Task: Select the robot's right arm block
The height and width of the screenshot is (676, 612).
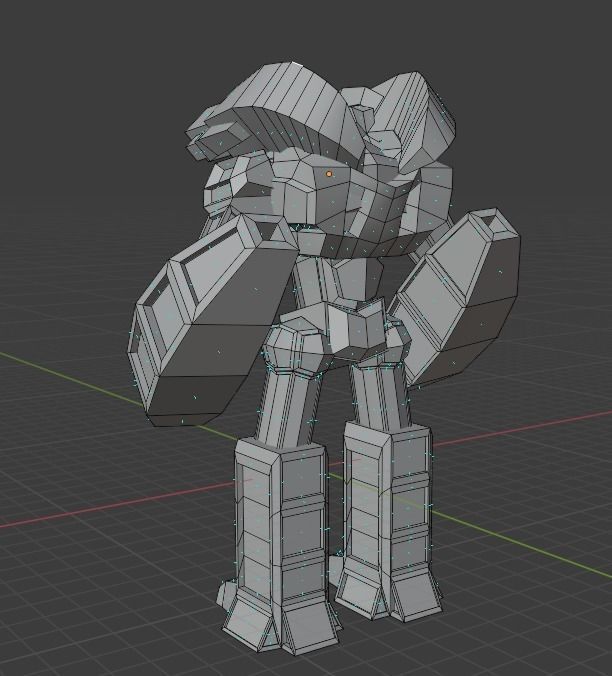Action: (457, 297)
